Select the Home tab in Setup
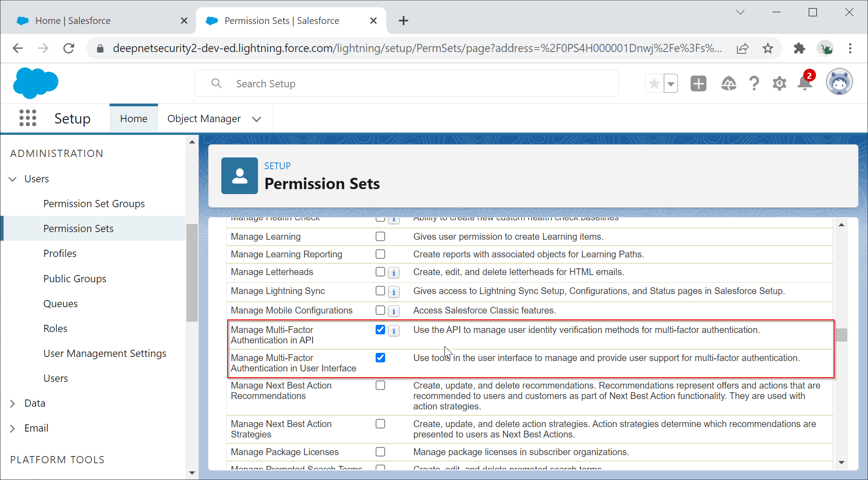868x480 pixels. (x=134, y=119)
